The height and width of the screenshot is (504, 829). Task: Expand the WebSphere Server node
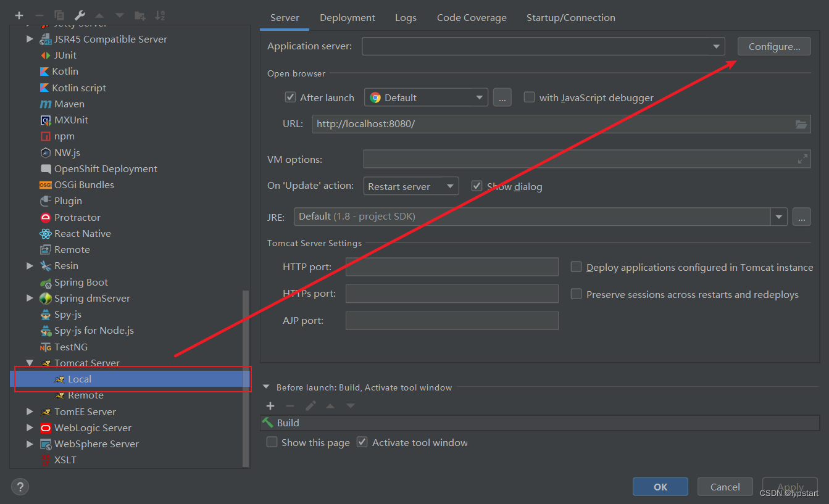coord(30,444)
